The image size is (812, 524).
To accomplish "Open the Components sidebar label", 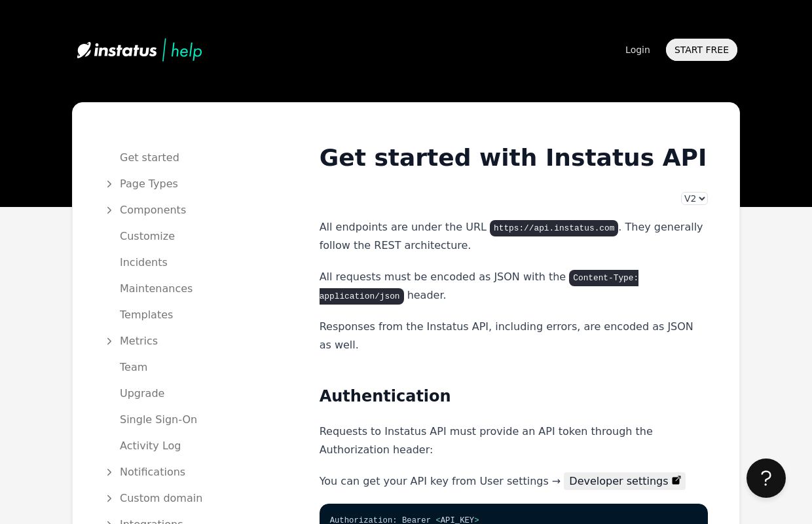I will [153, 210].
